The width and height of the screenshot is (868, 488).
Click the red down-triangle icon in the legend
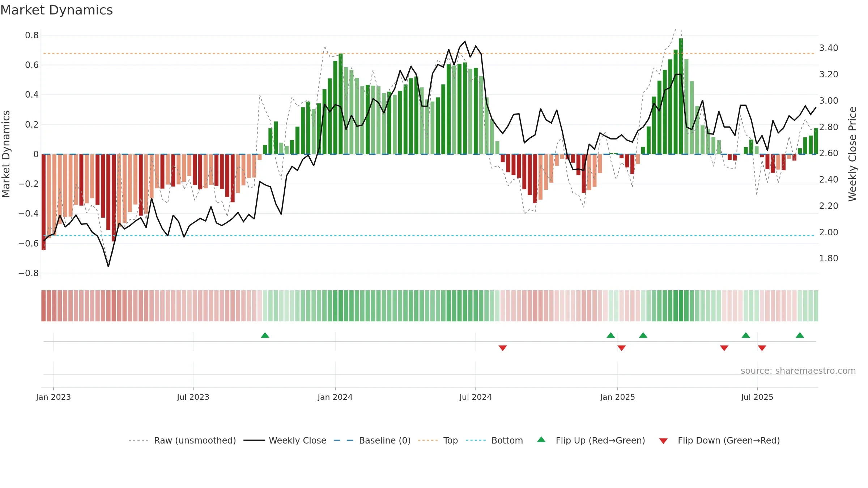click(x=663, y=441)
